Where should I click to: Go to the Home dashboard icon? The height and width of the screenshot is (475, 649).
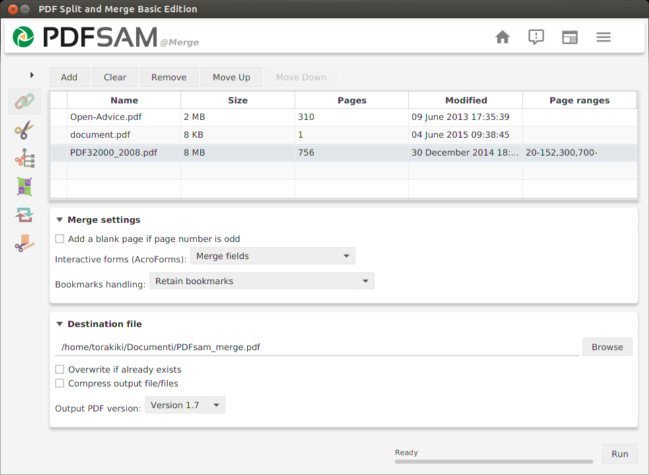click(x=502, y=38)
